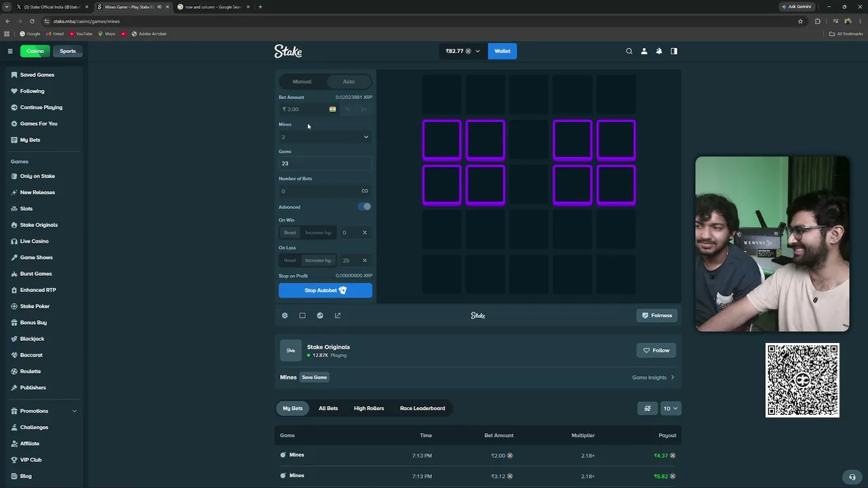Open the search icon in the header
Image resolution: width=868 pixels, height=488 pixels.
click(629, 51)
